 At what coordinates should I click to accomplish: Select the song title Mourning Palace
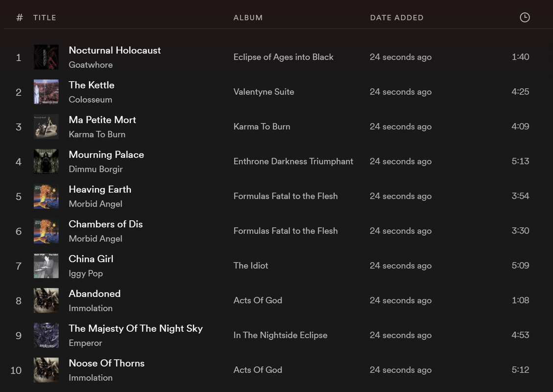pos(106,154)
